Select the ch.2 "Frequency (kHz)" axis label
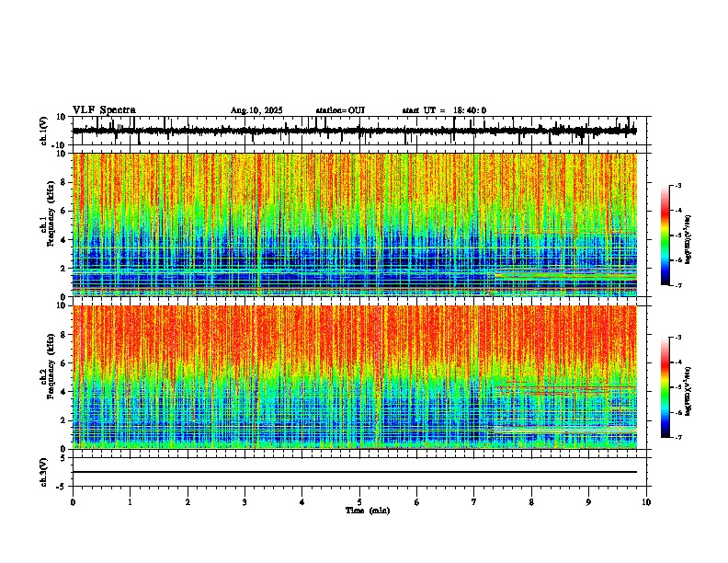 point(51,366)
